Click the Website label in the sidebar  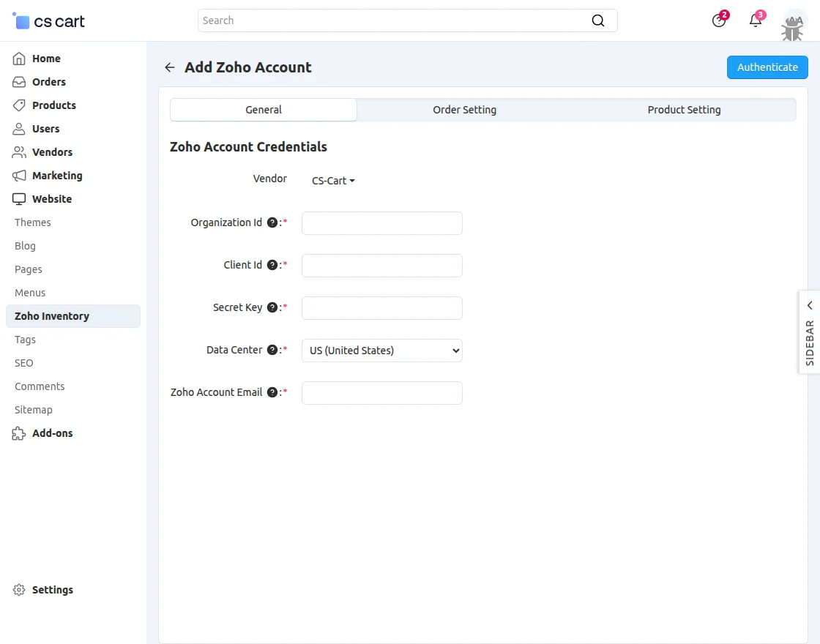52,199
